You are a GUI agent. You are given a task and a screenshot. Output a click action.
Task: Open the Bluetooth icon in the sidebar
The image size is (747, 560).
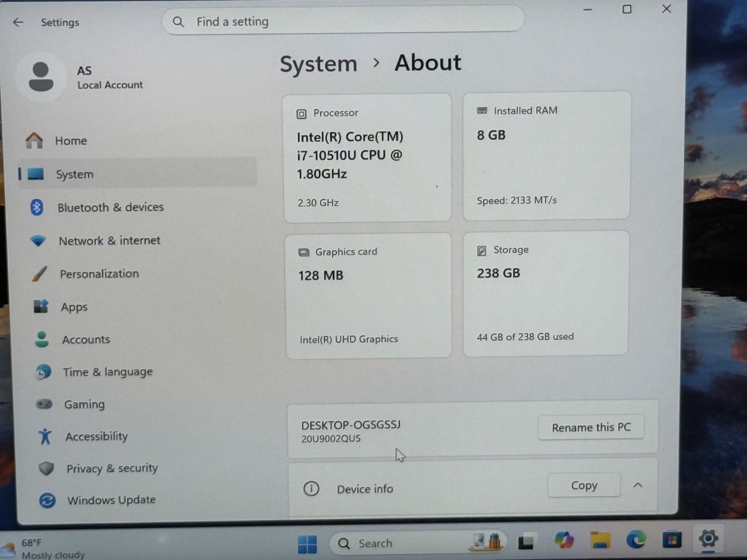coord(36,207)
